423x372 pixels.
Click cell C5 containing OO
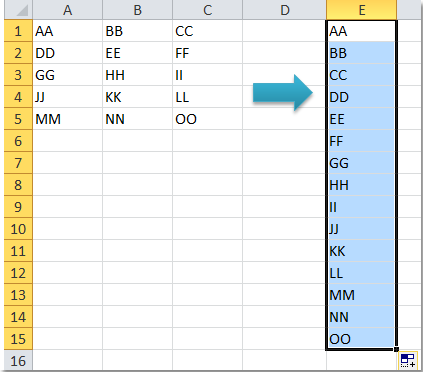207,119
